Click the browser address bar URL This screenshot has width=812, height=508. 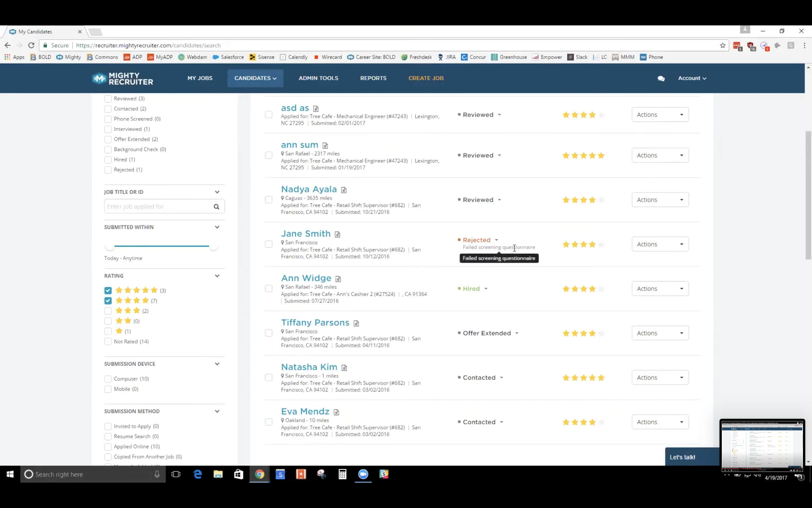(148, 45)
